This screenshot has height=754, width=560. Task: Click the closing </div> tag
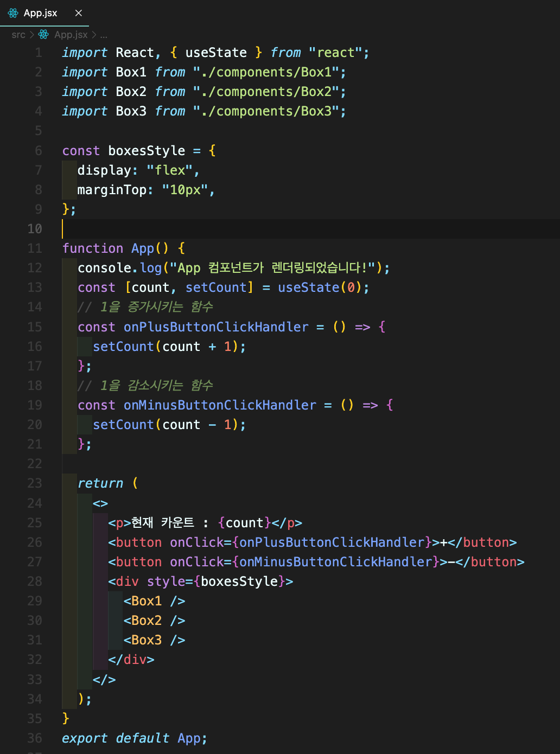(x=131, y=660)
